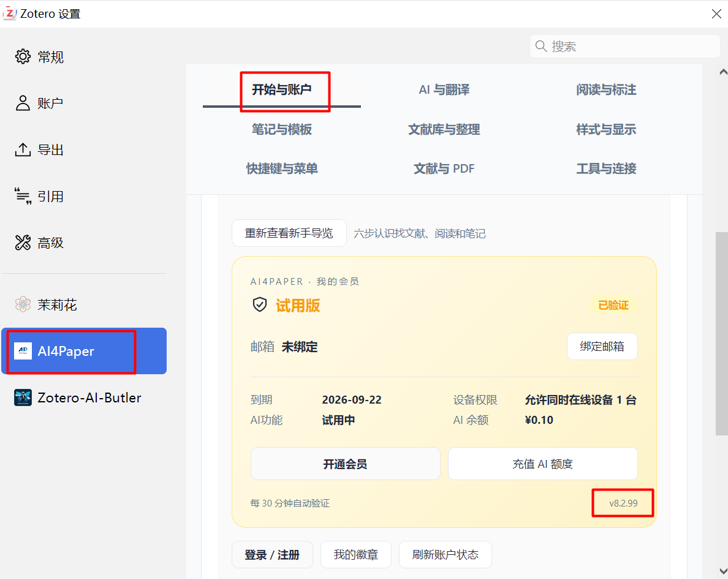Screen dimensions: 728x580
Task: Click the version text v8.2.99
Action: tap(624, 503)
